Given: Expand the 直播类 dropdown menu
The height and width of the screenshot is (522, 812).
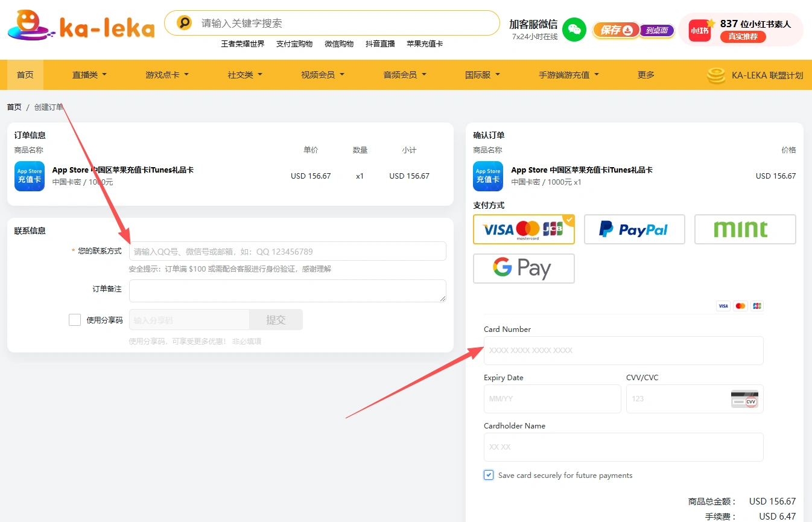Looking at the screenshot, I should [89, 75].
